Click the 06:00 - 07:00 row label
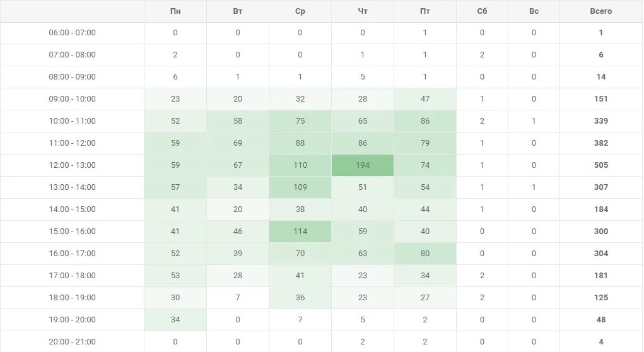This screenshot has width=644, height=352. coord(73,33)
